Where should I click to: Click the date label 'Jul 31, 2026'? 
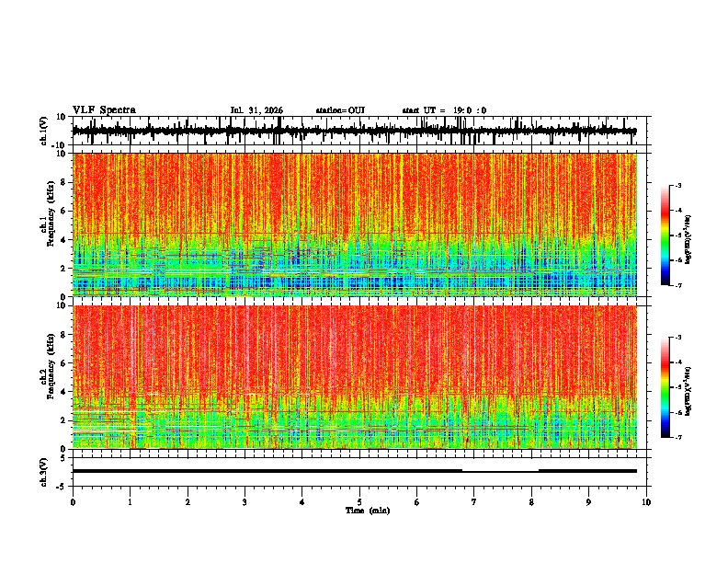click(256, 110)
